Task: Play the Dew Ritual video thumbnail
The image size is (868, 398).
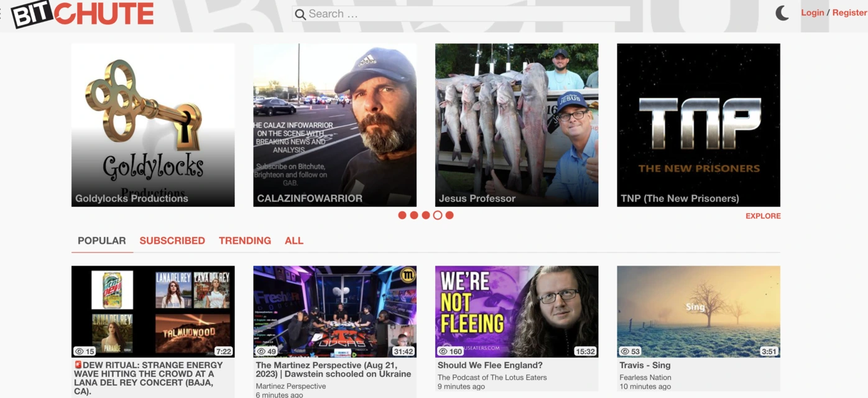Action: click(x=153, y=312)
